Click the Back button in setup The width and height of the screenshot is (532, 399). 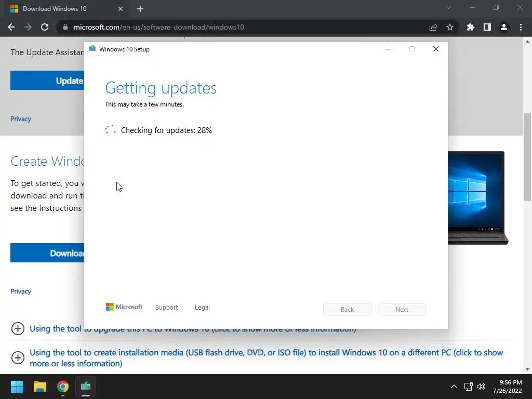coord(348,310)
